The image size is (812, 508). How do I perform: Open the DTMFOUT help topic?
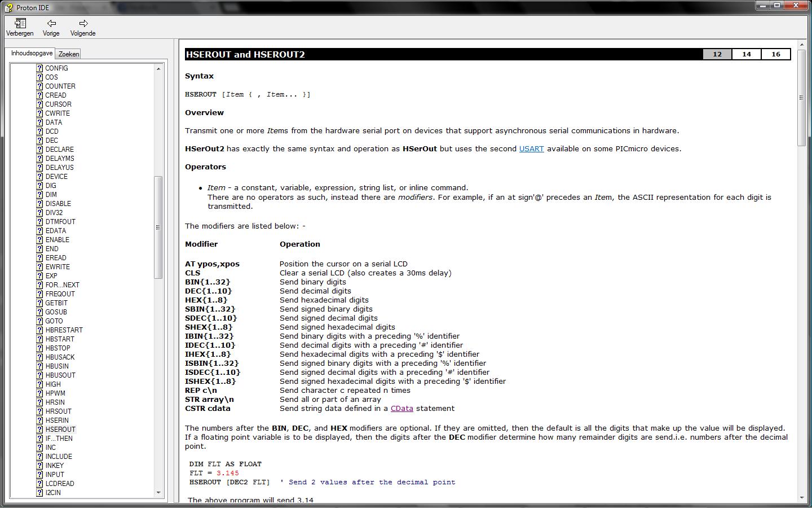(x=60, y=222)
